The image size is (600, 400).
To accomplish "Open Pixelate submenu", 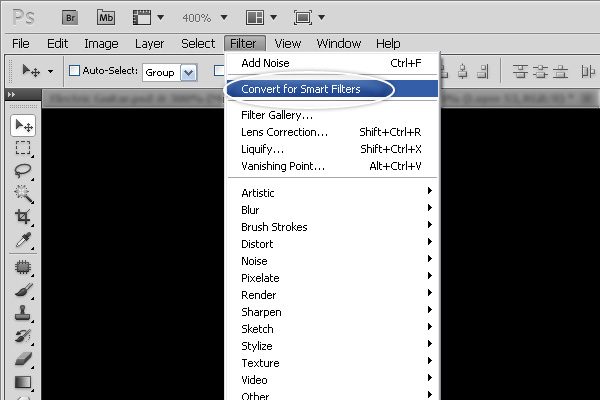I will point(333,278).
